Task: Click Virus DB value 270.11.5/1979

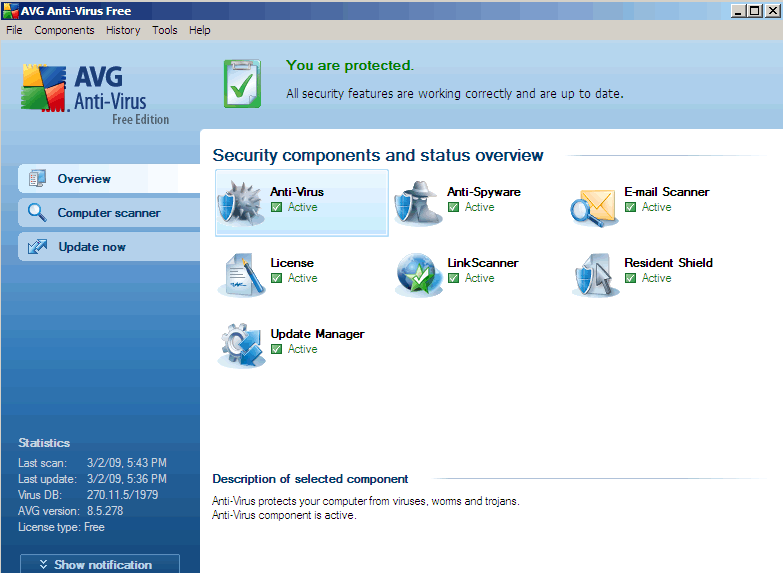Action: point(122,495)
